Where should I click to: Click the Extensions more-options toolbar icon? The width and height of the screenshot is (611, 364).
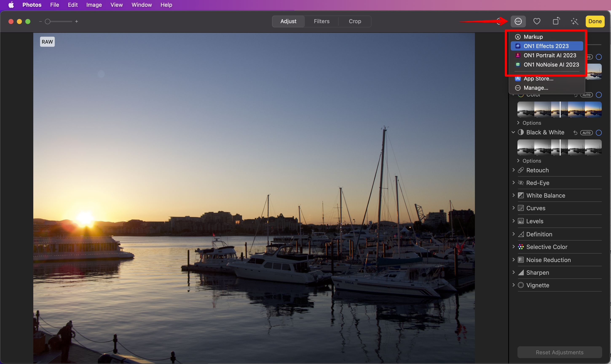(x=518, y=21)
